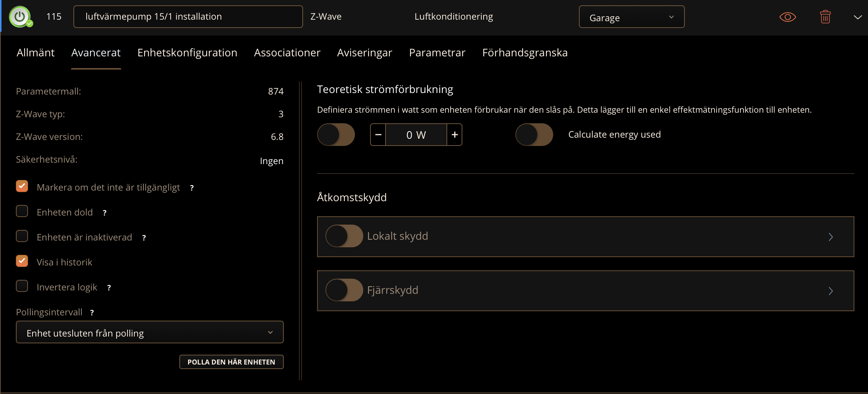Click question mark next to Enheten dold
The width and height of the screenshot is (868, 394).
[105, 213]
